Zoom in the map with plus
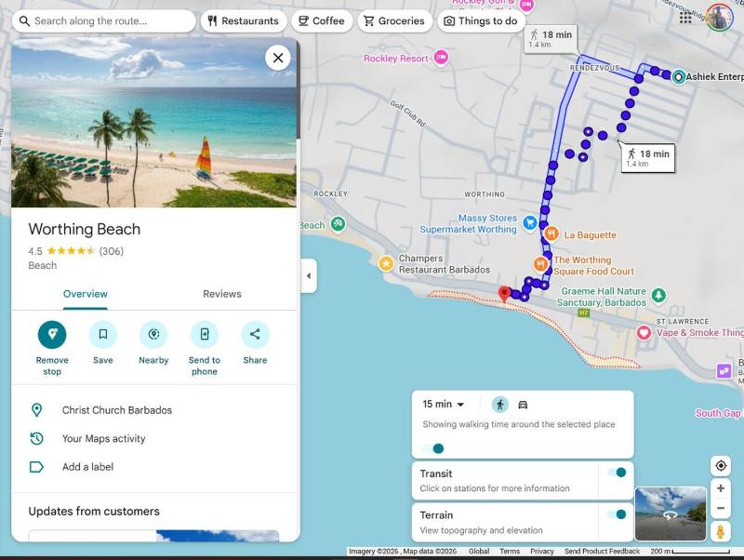 (720, 488)
